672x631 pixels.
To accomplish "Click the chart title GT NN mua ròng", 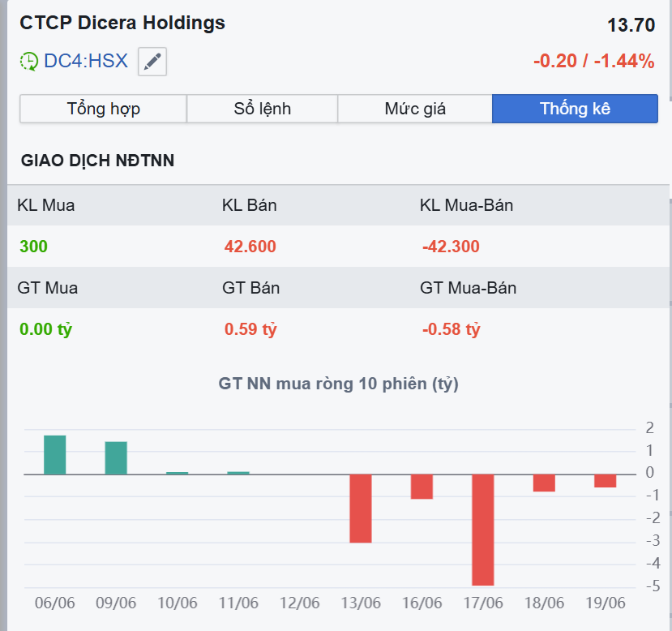I will tap(338, 384).
